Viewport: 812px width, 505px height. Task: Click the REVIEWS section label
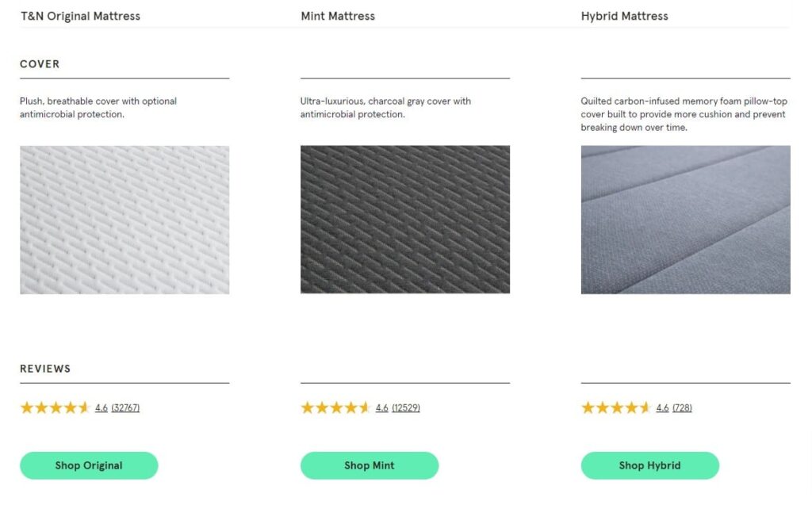click(x=45, y=369)
